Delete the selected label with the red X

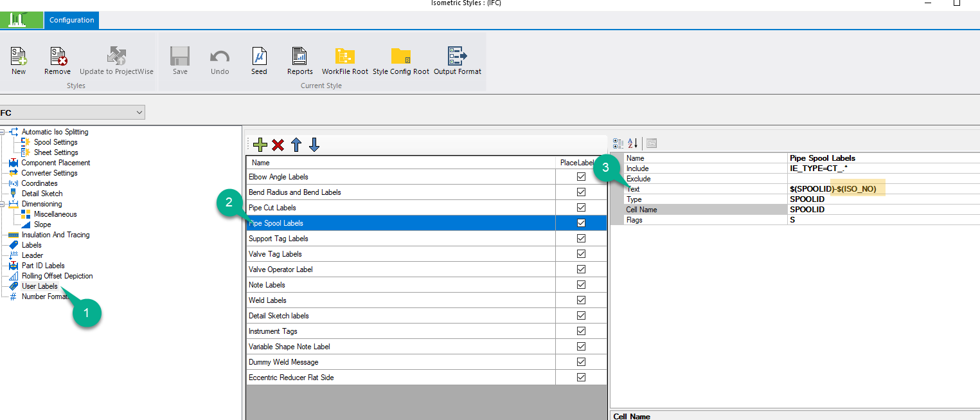click(278, 145)
